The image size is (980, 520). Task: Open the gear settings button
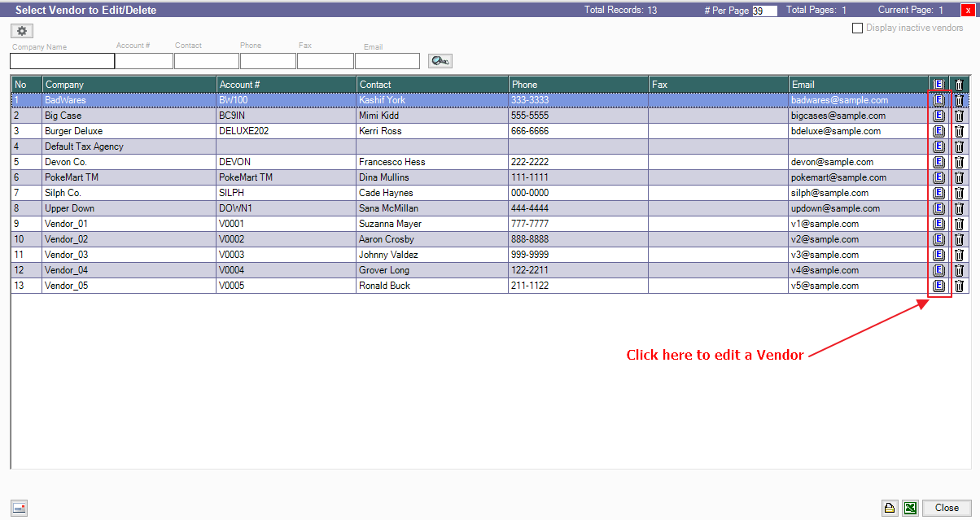tap(22, 30)
